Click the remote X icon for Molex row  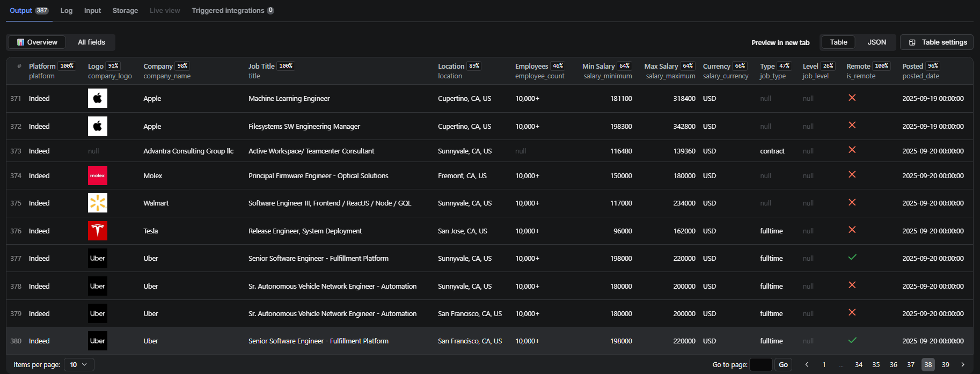pyautogui.click(x=852, y=174)
